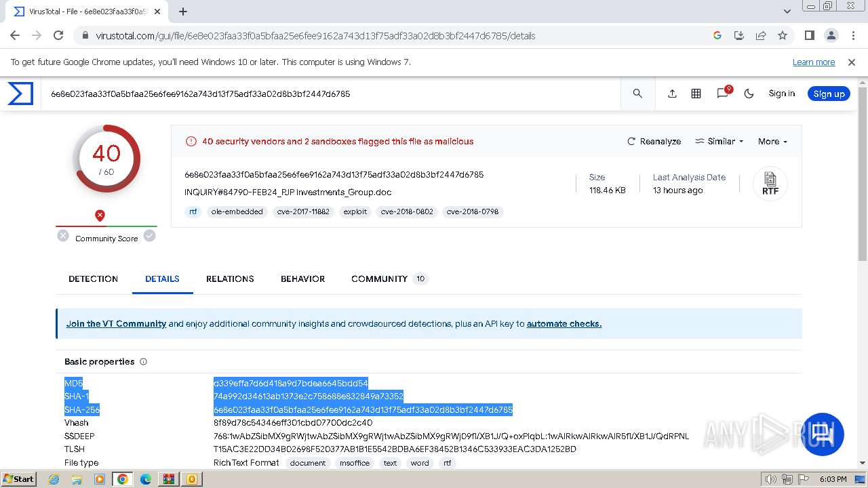Click the Sign up button
The image size is (868, 488).
click(829, 94)
